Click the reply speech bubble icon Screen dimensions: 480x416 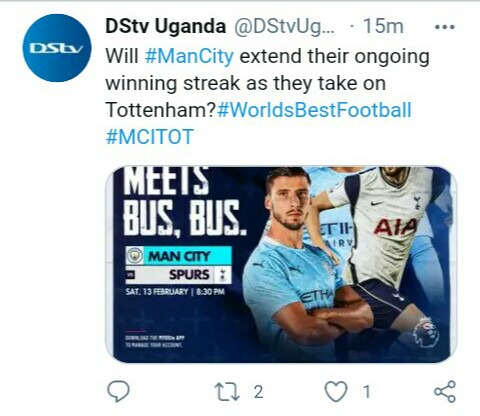click(x=118, y=391)
